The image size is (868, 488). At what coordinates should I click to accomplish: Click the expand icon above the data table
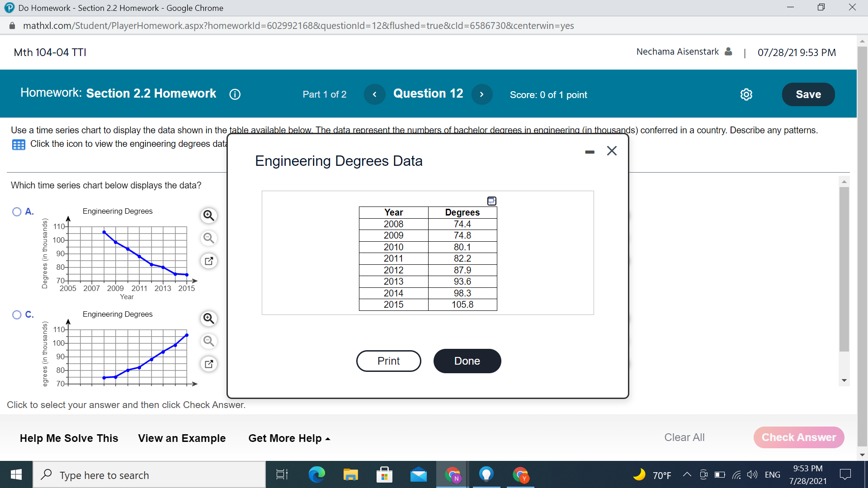pyautogui.click(x=491, y=201)
